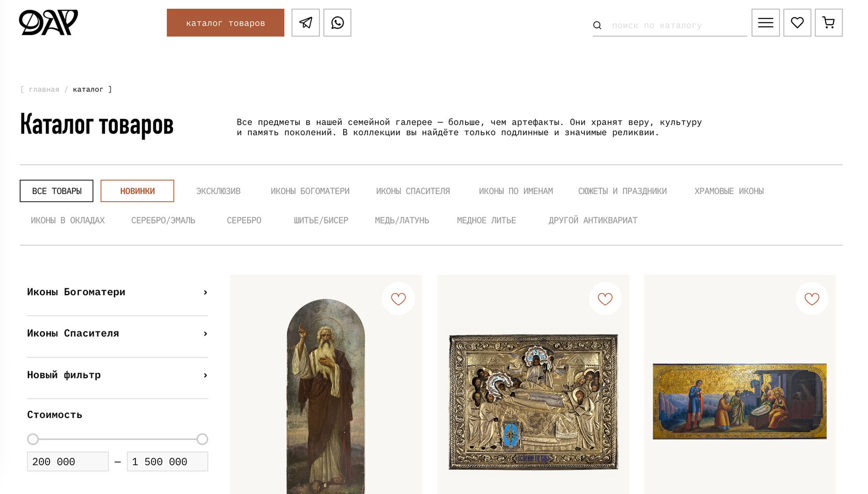This screenshot has height=494, width=868.
Task: Open the silver oklad Dormition icon image
Action: (533, 402)
